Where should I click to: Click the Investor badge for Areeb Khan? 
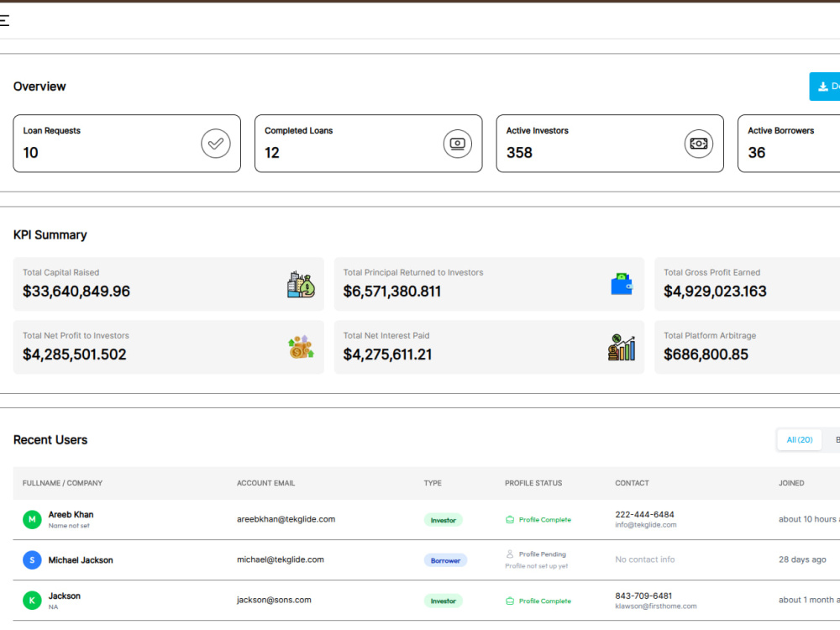click(443, 520)
